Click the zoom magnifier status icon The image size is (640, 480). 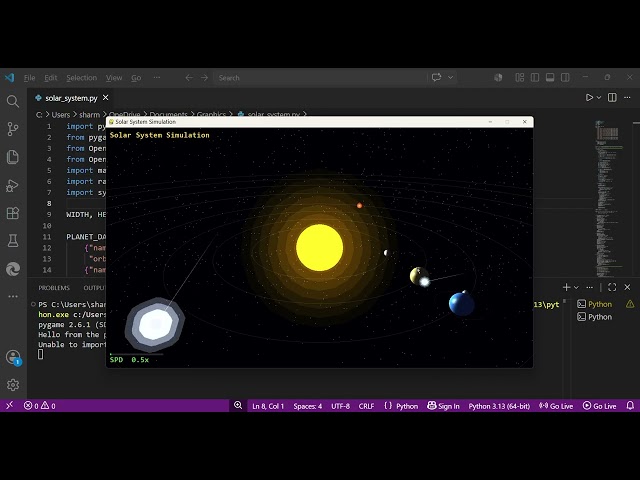click(238, 405)
